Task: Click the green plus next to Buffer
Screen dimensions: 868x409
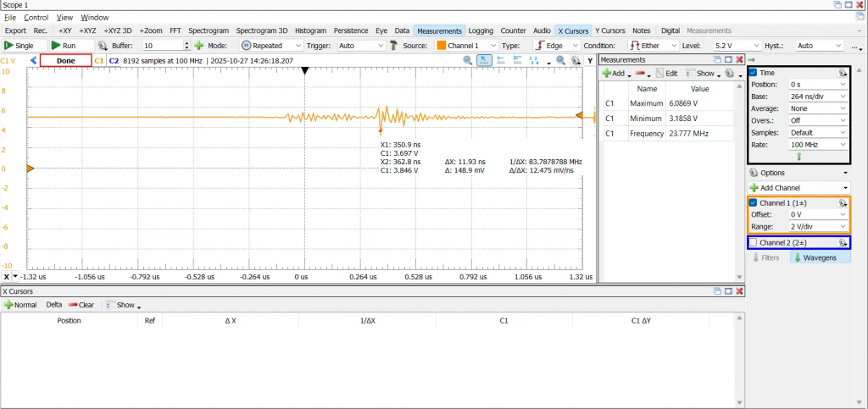Action: pyautogui.click(x=199, y=45)
